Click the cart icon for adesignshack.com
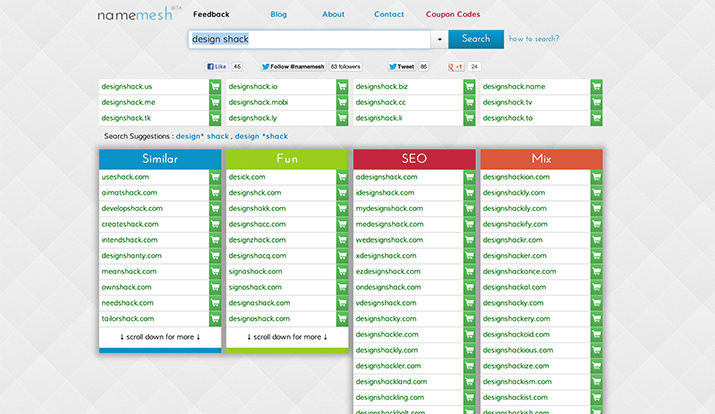Viewport: 715px width, 414px height. coord(469,177)
